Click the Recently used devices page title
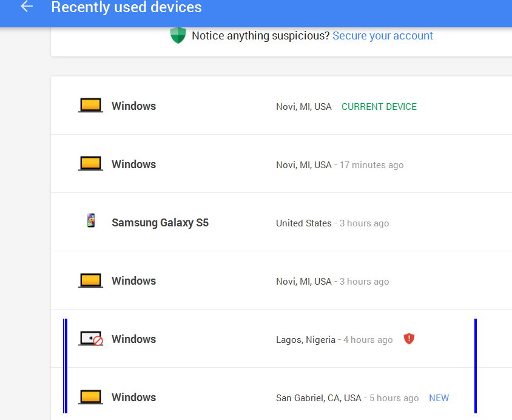 click(126, 7)
